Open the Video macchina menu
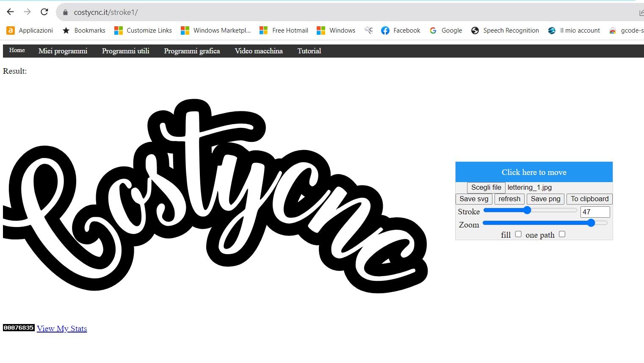 pyautogui.click(x=259, y=51)
